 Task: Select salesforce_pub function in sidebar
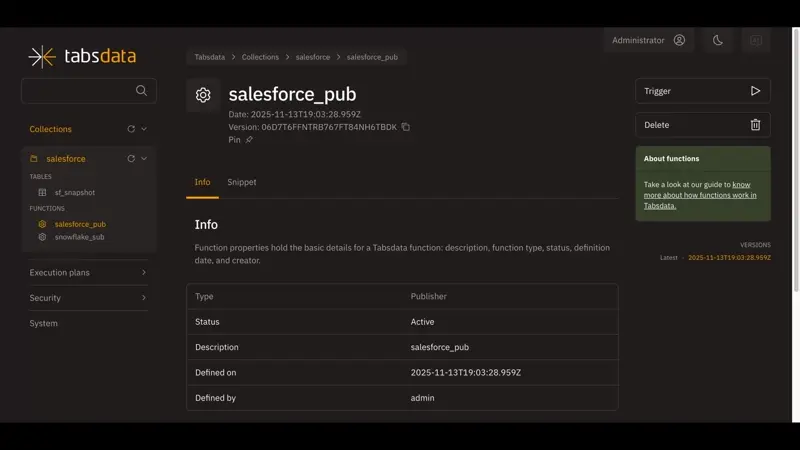80,224
